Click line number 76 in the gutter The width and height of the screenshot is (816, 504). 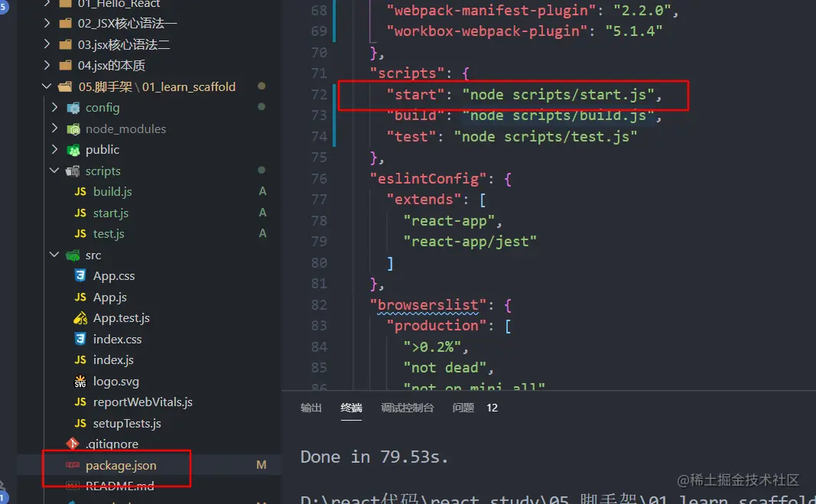319,179
